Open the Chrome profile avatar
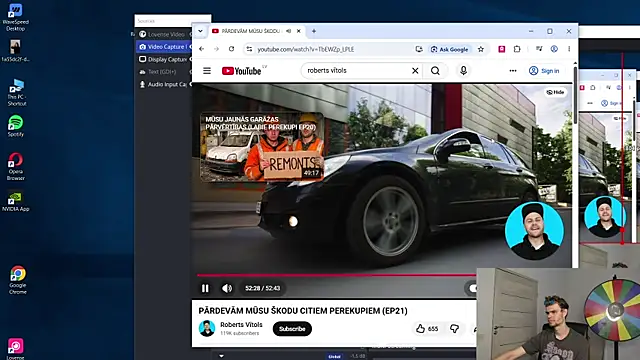This screenshot has width=640, height=360. [554, 49]
